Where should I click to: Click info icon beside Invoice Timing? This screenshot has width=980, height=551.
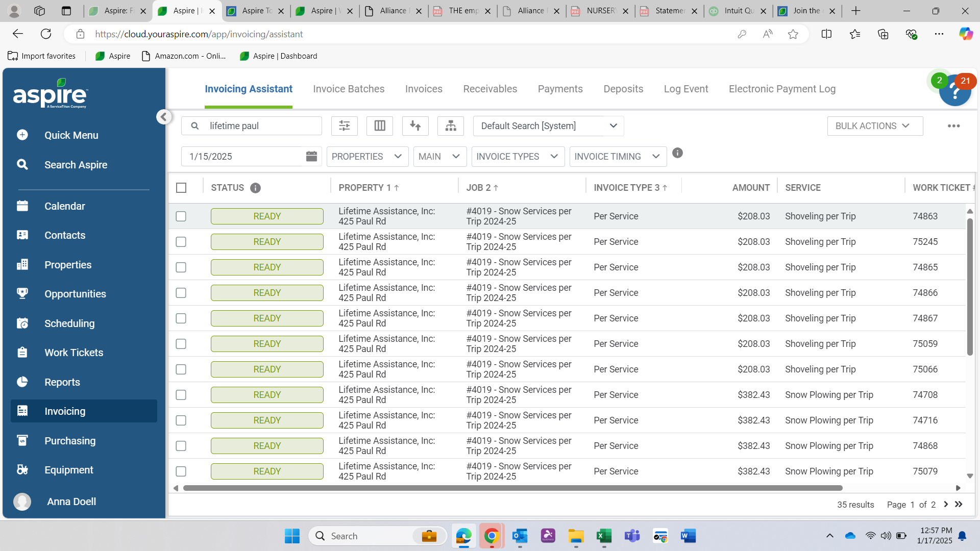click(677, 153)
